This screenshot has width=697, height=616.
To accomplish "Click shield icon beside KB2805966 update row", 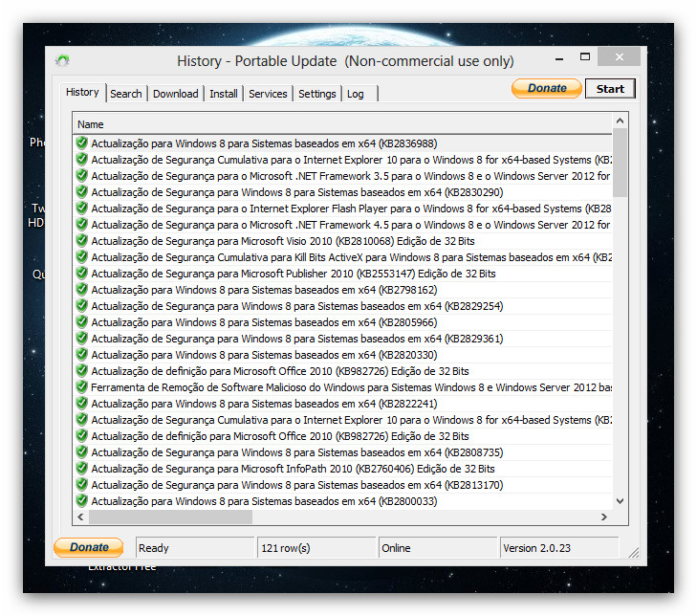I will (x=81, y=321).
